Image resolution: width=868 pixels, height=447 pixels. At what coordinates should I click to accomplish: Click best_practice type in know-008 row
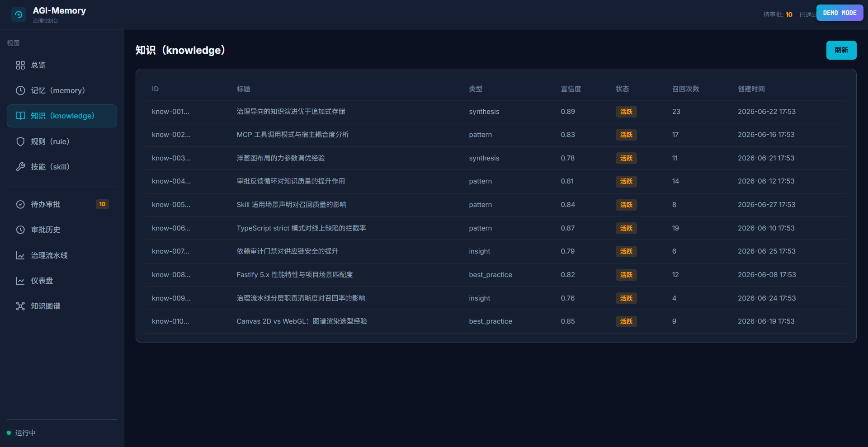491,275
